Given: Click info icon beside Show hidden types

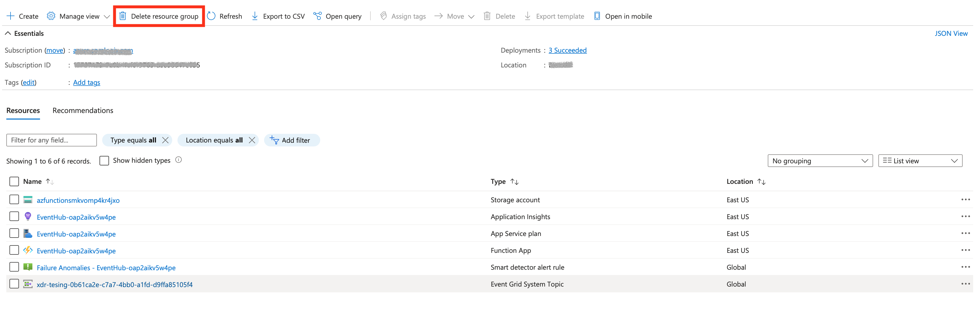Looking at the screenshot, I should point(179,160).
